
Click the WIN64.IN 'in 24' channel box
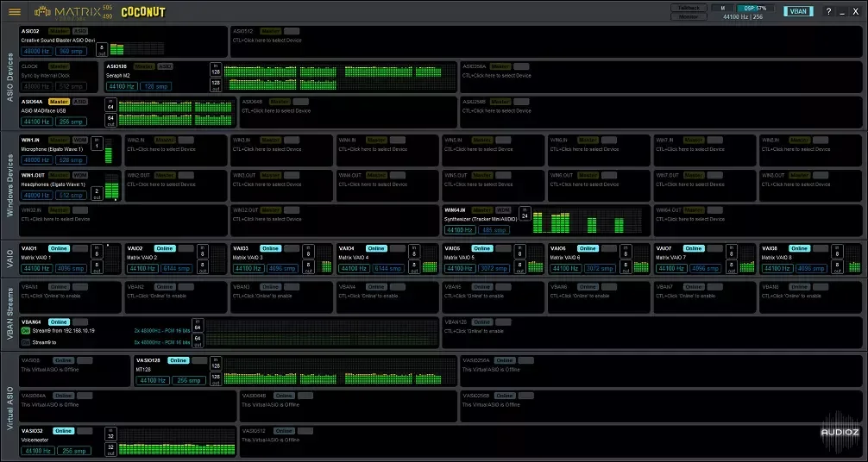[525, 213]
